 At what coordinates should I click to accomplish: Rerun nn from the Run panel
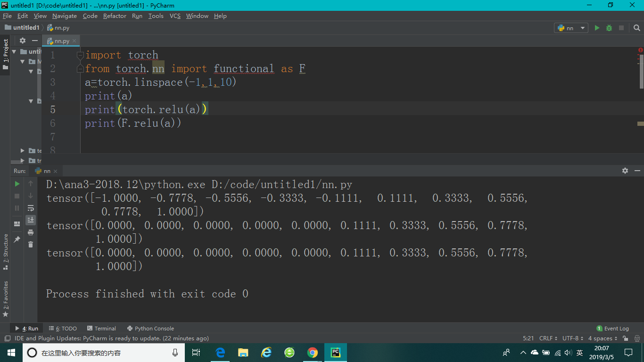click(x=17, y=183)
